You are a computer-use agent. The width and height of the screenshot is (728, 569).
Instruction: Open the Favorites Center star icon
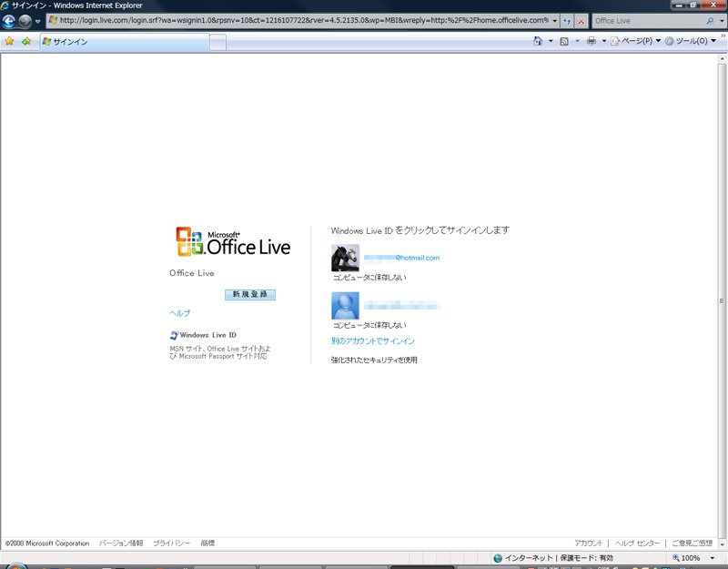[x=9, y=41]
